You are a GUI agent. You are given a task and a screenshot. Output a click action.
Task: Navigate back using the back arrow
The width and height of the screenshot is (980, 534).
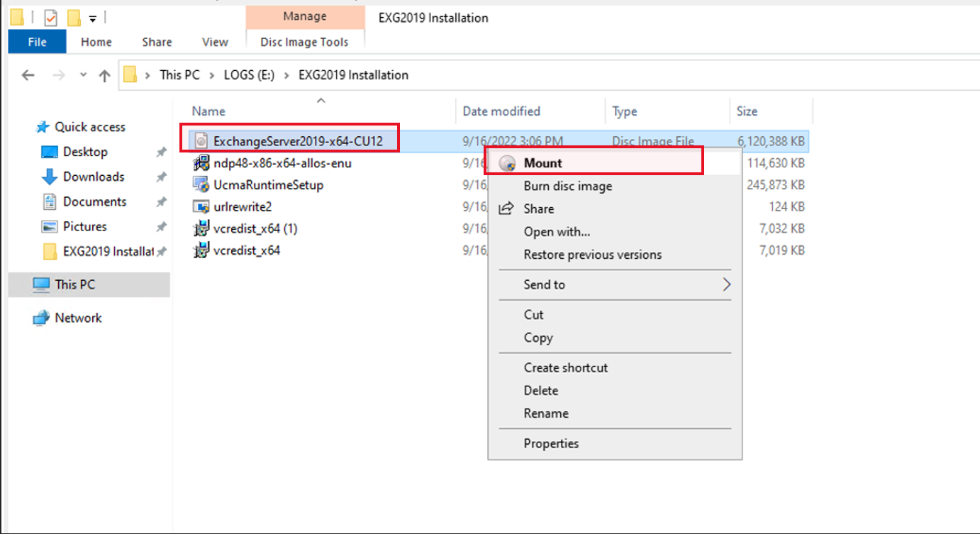(28, 74)
